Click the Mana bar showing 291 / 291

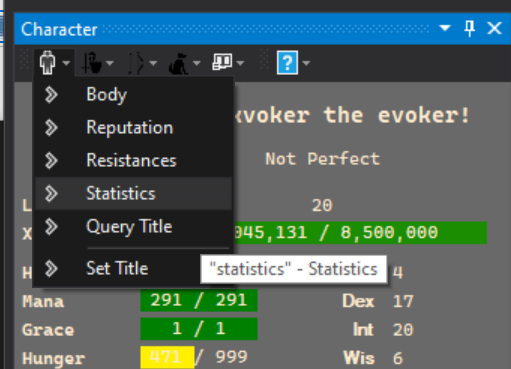click(199, 300)
